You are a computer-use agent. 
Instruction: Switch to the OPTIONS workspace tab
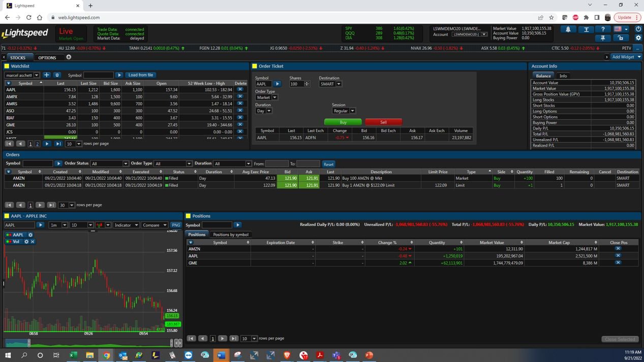(x=47, y=57)
